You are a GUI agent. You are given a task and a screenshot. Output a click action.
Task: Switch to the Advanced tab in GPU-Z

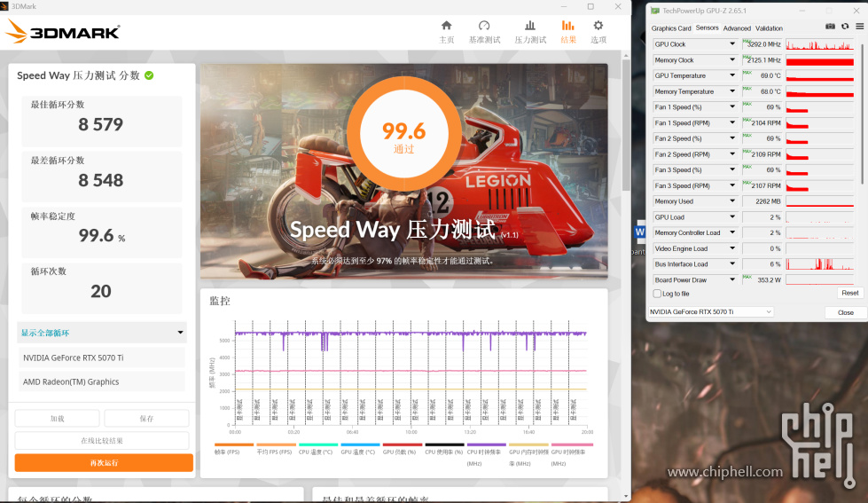737,28
